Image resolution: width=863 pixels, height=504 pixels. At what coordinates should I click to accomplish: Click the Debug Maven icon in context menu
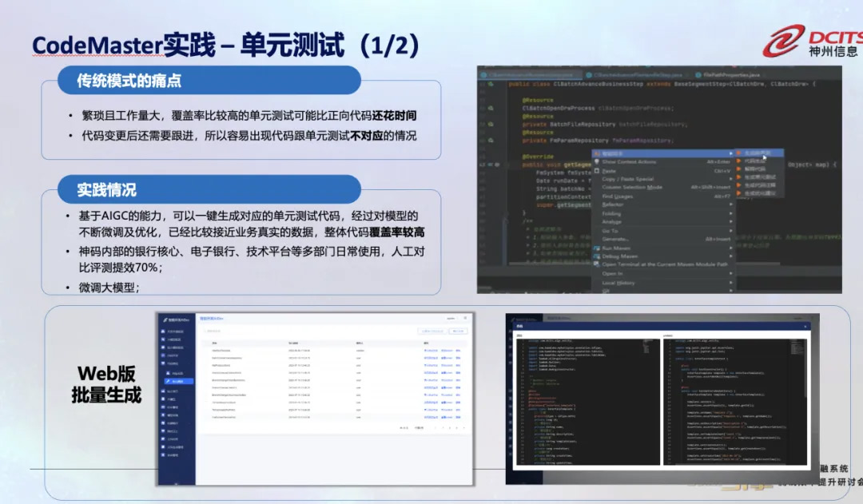pos(596,256)
